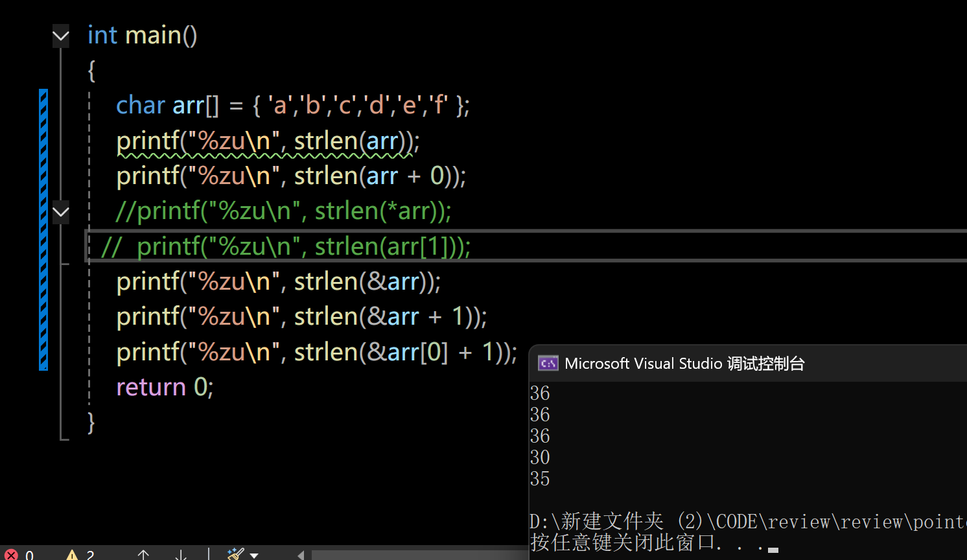
Task: Click the commented strlen(*arr) line
Action: tap(283, 211)
